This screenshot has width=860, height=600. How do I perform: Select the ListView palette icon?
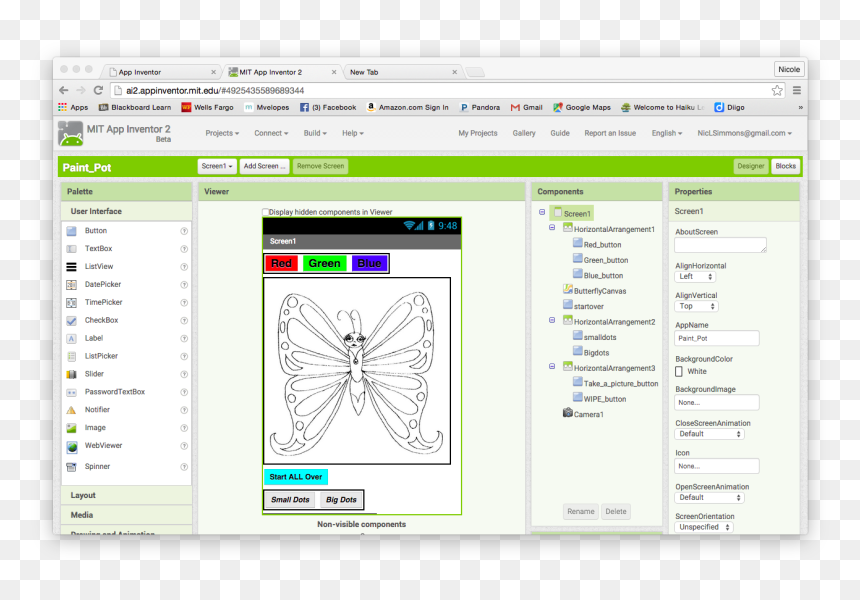tap(71, 267)
